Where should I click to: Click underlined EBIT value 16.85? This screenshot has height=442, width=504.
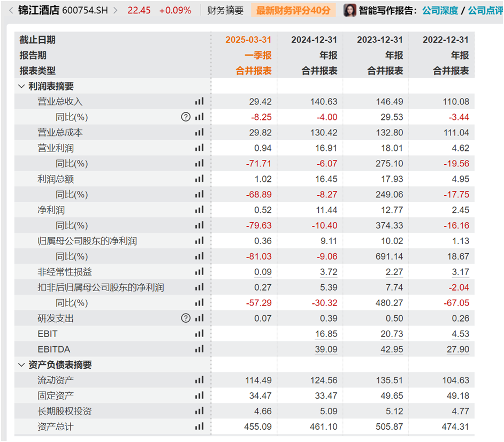point(326,334)
